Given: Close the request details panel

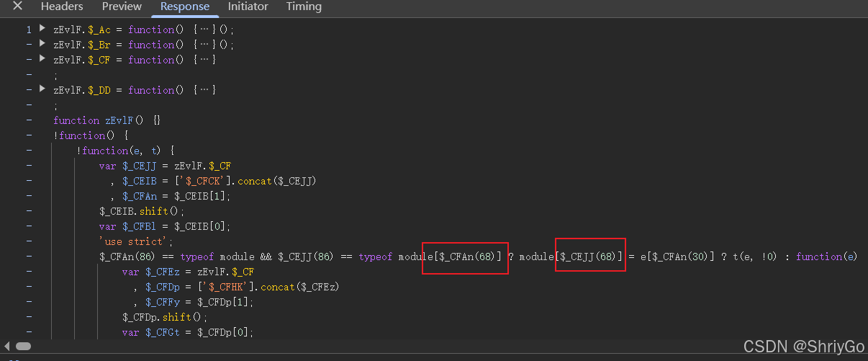Looking at the screenshot, I should coord(17,6).
